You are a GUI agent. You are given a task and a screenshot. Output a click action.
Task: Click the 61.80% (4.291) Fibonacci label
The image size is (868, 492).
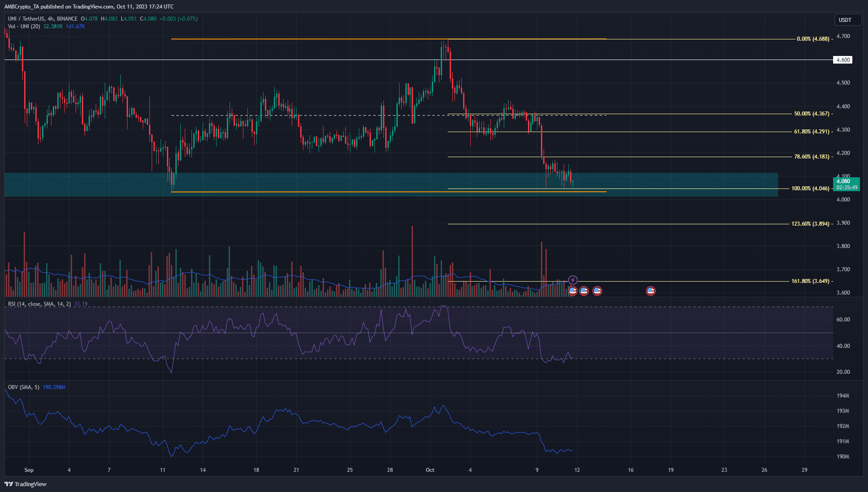(x=811, y=132)
